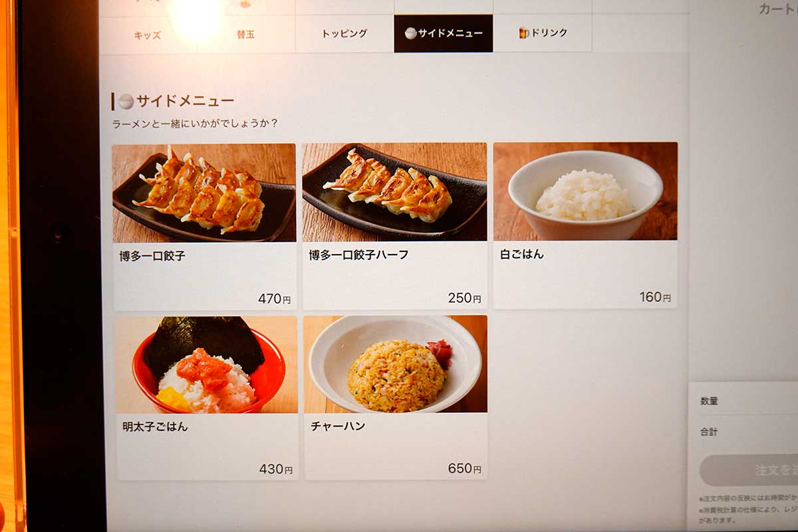Tap the 250円 price on gyoza half card
798x532 pixels.
[x=464, y=299]
